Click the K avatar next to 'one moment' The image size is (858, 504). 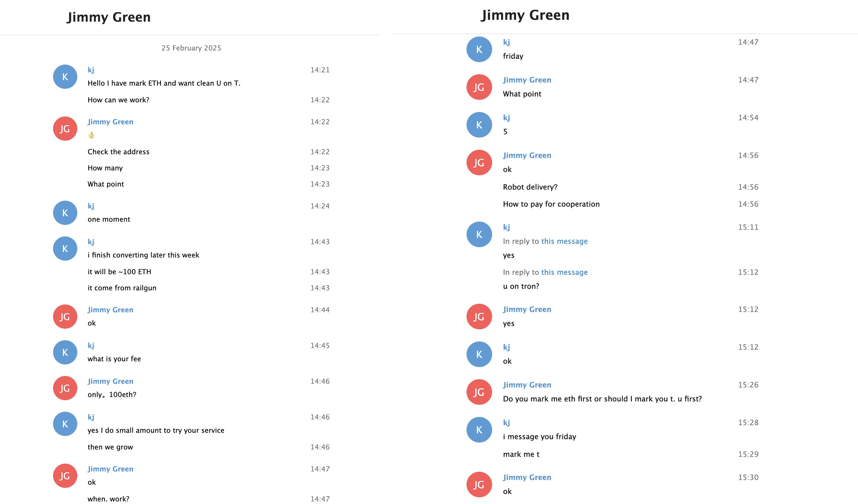pos(65,213)
